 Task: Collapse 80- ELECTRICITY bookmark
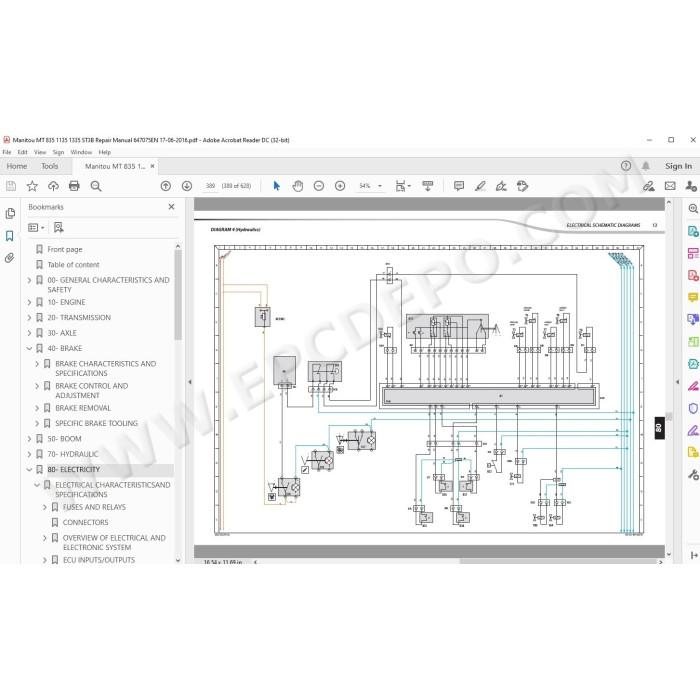coord(29,470)
